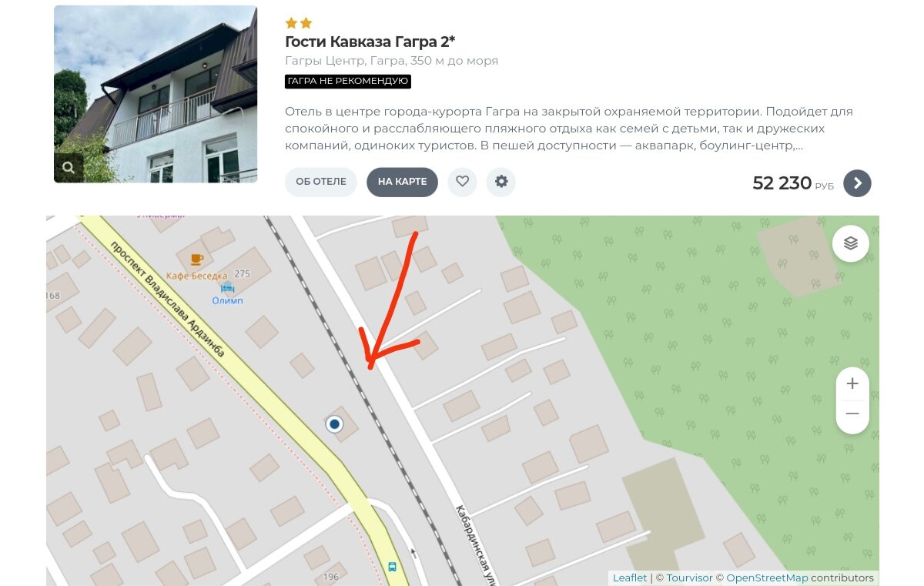The height and width of the screenshot is (586, 924).
Task: Open the Leaflet attribution link
Action: click(x=630, y=578)
